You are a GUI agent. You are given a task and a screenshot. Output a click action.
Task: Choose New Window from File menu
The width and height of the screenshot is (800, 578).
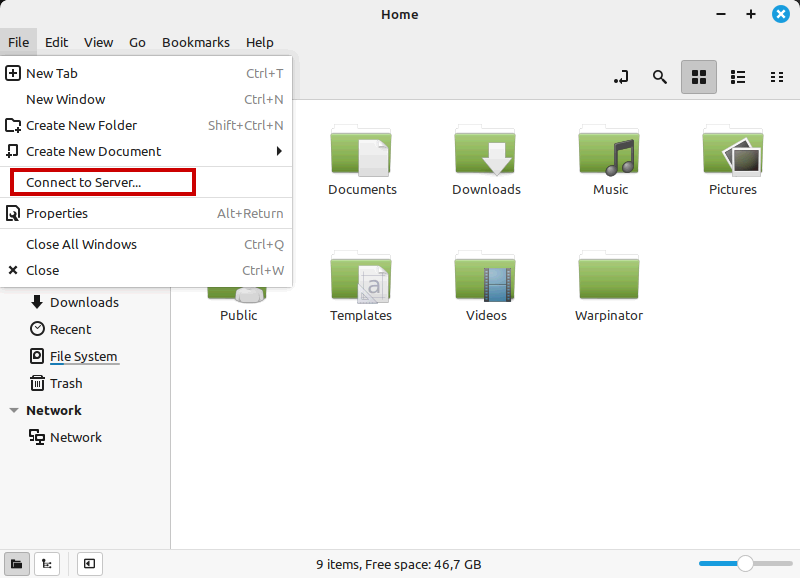pyautogui.click(x=146, y=99)
